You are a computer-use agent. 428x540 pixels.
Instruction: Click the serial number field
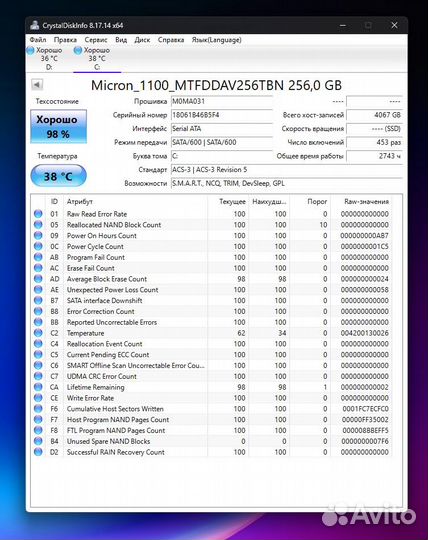click(x=222, y=115)
